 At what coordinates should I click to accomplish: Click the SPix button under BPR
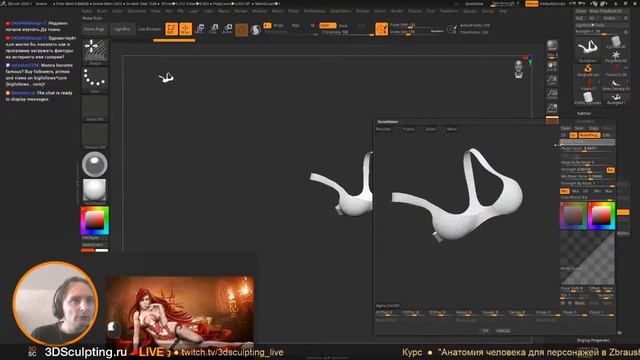click(x=552, y=55)
